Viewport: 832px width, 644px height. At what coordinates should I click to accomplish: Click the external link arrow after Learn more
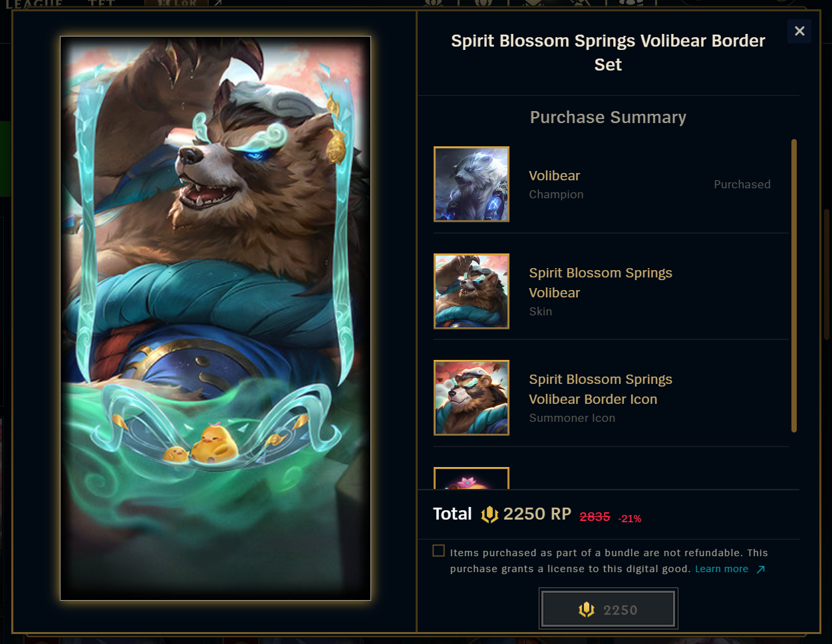pyautogui.click(x=761, y=569)
